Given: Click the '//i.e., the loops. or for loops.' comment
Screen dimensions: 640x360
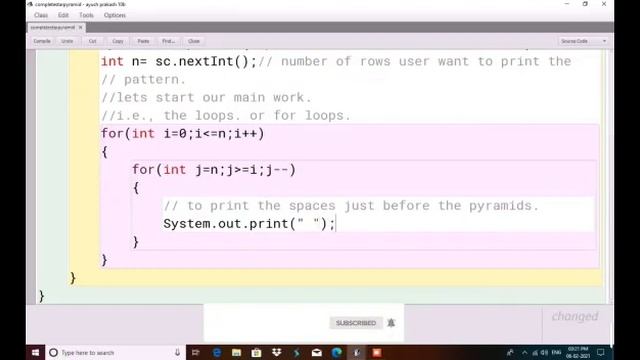Looking at the screenshot, I should (x=226, y=116).
